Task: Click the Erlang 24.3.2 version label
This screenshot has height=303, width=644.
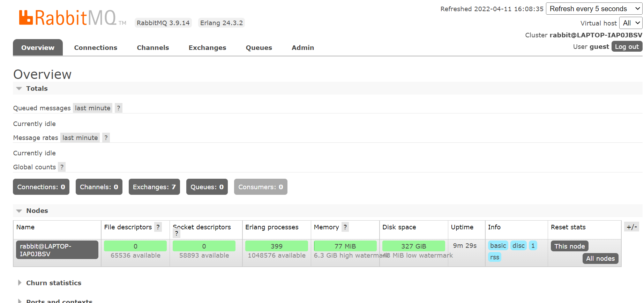Action: coord(222,23)
